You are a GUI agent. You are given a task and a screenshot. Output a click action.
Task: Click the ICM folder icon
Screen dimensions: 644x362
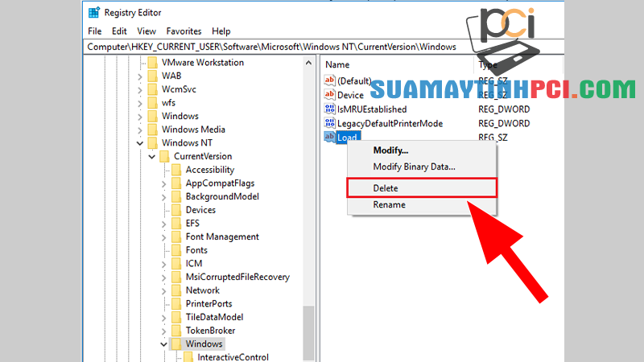(x=176, y=264)
